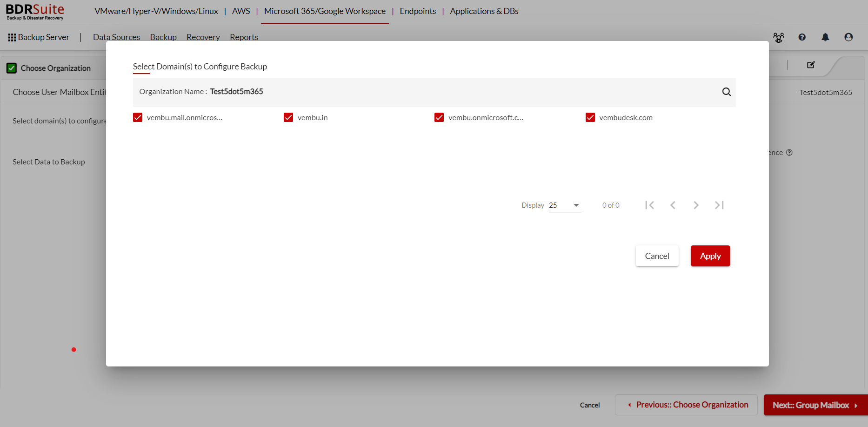Click 'Choose User Mailbox Enti' heading

tap(60, 92)
